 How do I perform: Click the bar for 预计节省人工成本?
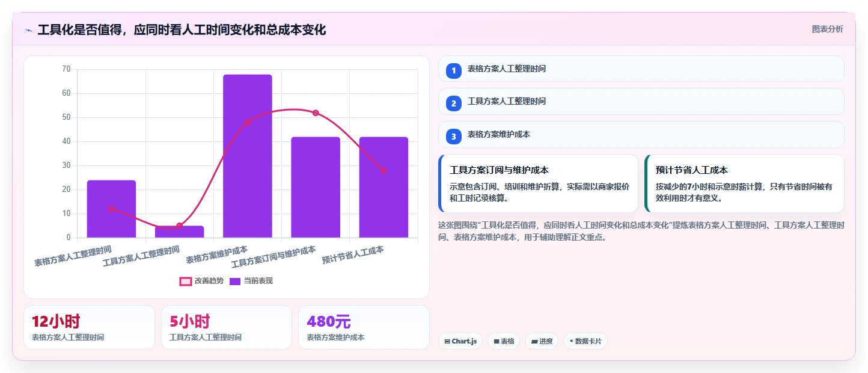tap(384, 187)
